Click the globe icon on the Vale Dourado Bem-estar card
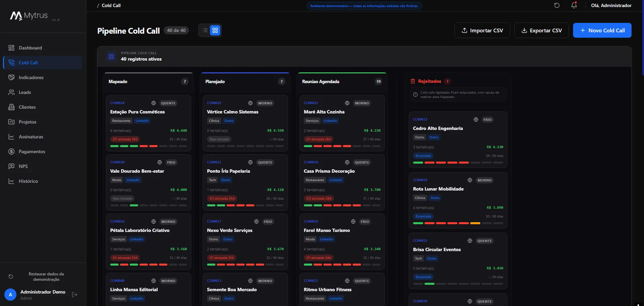Screen dimensions: 644x306 click(x=160, y=162)
